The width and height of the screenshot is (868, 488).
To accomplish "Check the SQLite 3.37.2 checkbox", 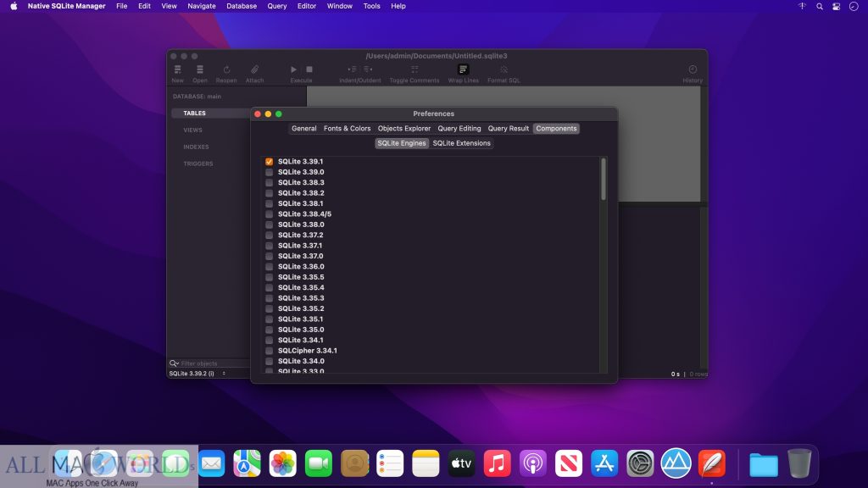I will (x=269, y=236).
